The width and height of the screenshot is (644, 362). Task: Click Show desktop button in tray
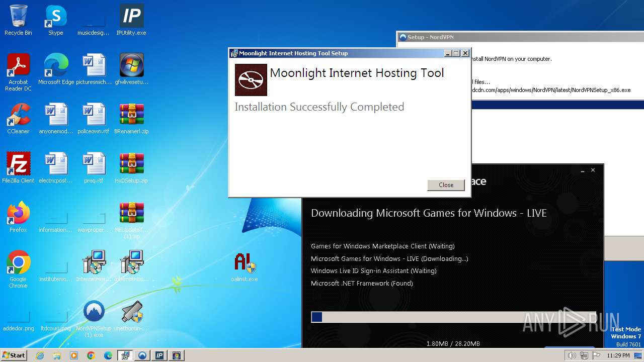(638, 355)
